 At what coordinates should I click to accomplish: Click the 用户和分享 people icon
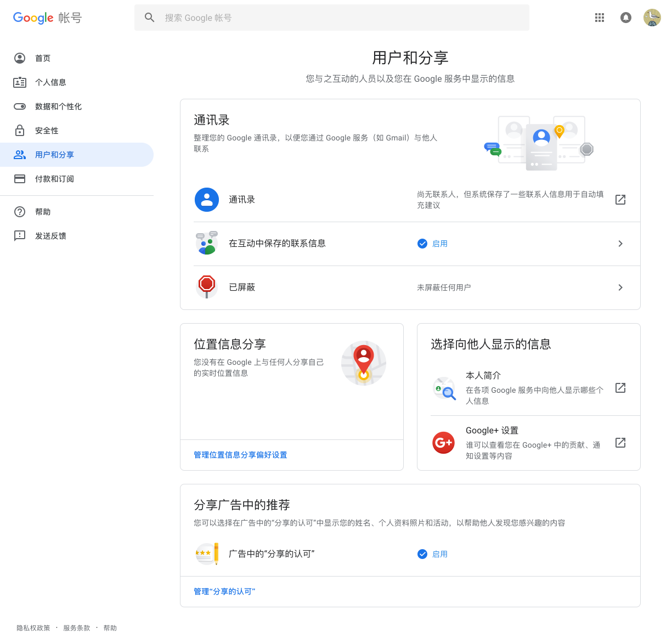(20, 155)
